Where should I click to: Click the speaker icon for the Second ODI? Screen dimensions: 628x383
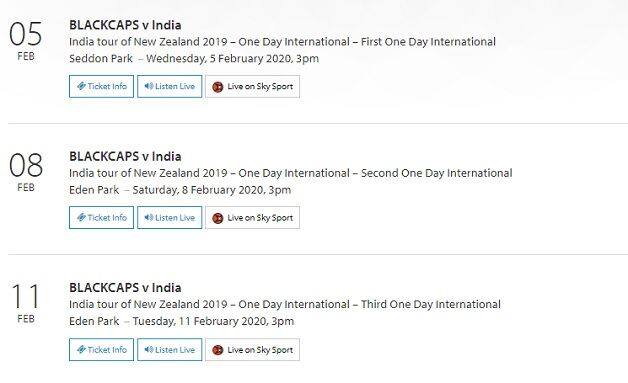click(x=149, y=218)
